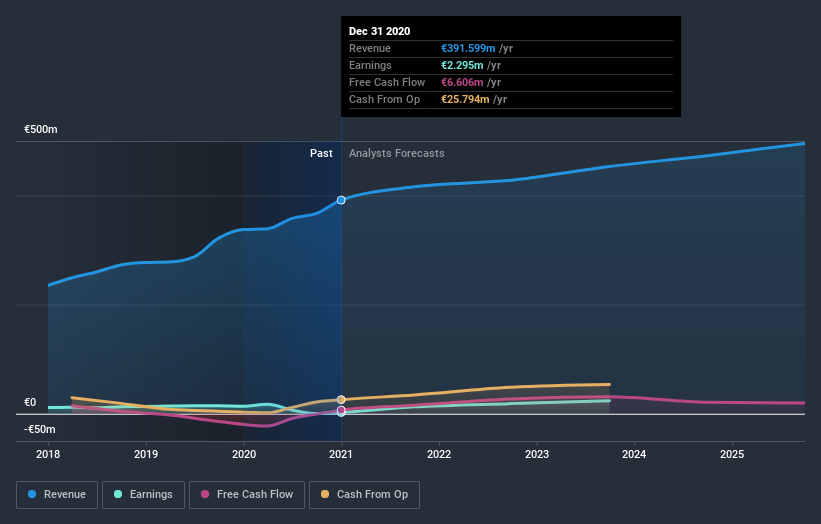821x524 pixels.
Task: Click the blue Revenue data point marker
Action: click(341, 200)
